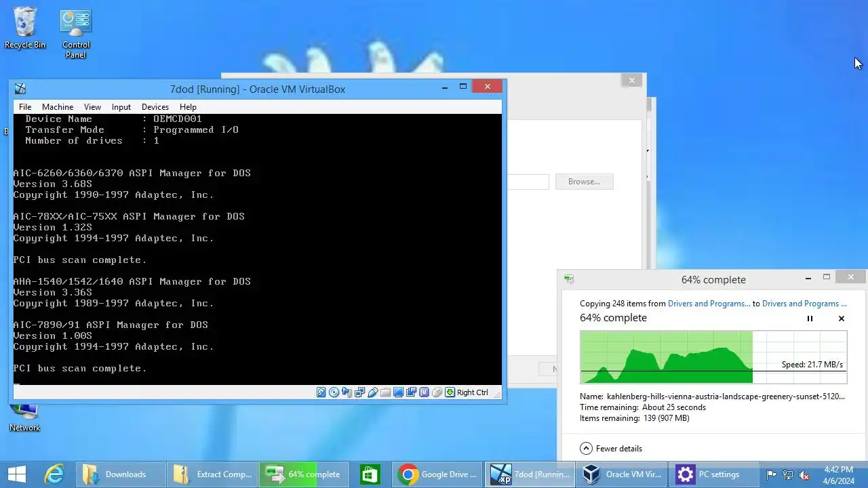Click the source Drivers and Programs link

pos(709,304)
